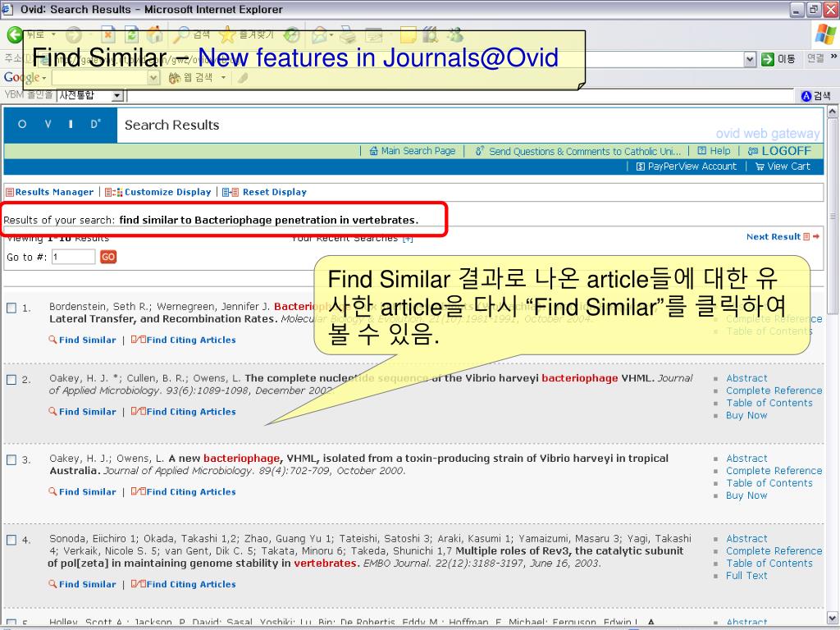Open Results Manager
This screenshot has width=840, height=630.
(x=49, y=192)
